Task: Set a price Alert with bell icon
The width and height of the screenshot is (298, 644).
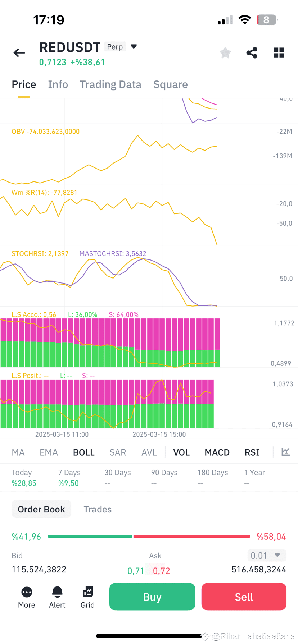Action: [57, 598]
